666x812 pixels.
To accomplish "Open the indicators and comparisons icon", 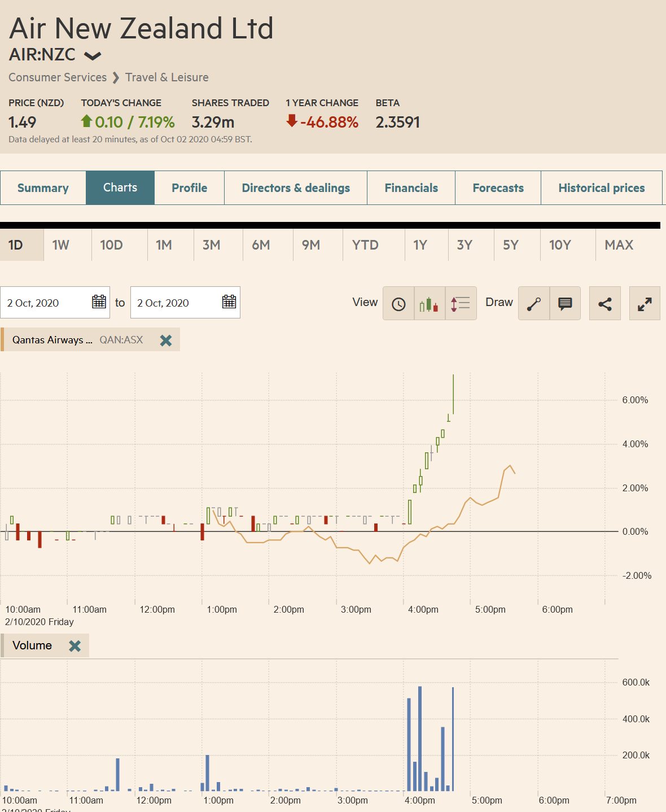I will (x=461, y=304).
